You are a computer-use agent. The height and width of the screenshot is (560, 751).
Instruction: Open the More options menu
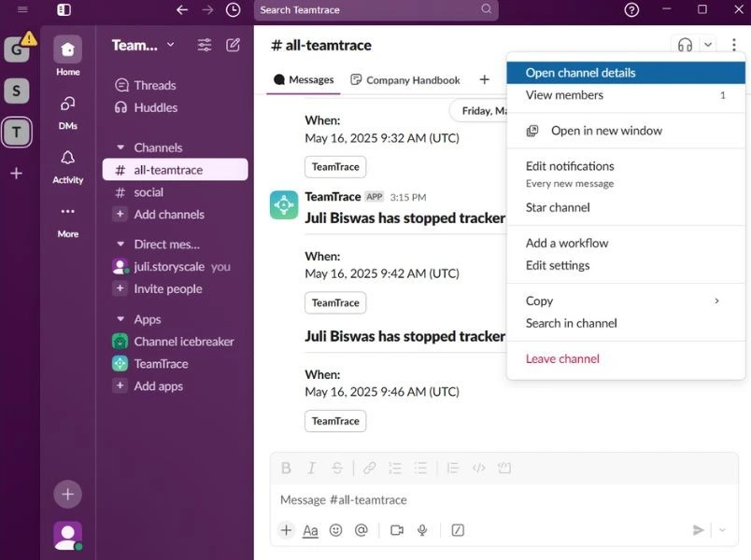67,220
